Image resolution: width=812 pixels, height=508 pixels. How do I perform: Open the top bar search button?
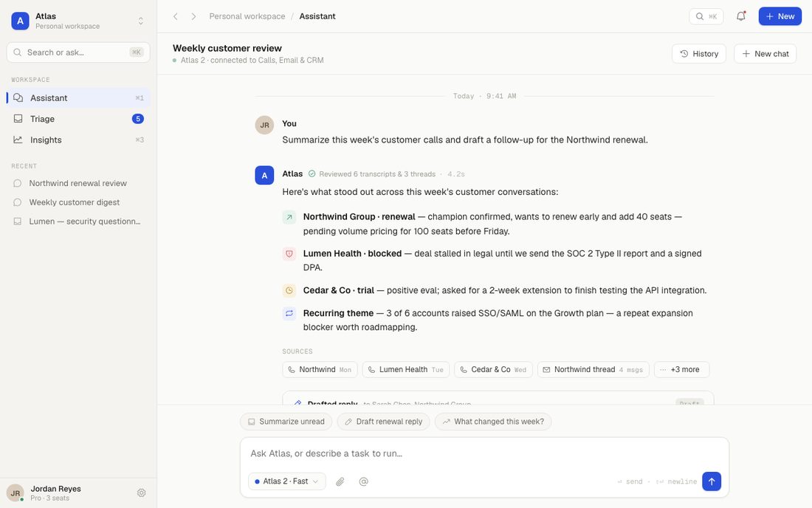coord(706,16)
